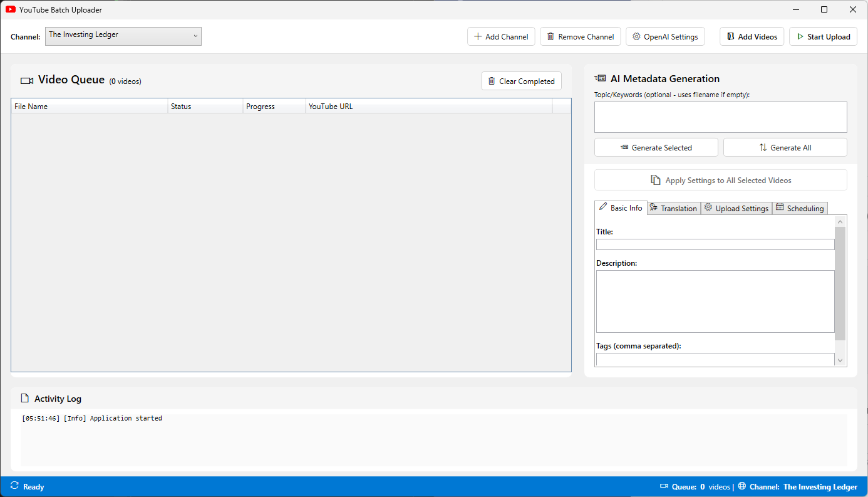Viewport: 868px width, 497px height.
Task: Click the icon on Generate Selected button
Action: pos(624,147)
